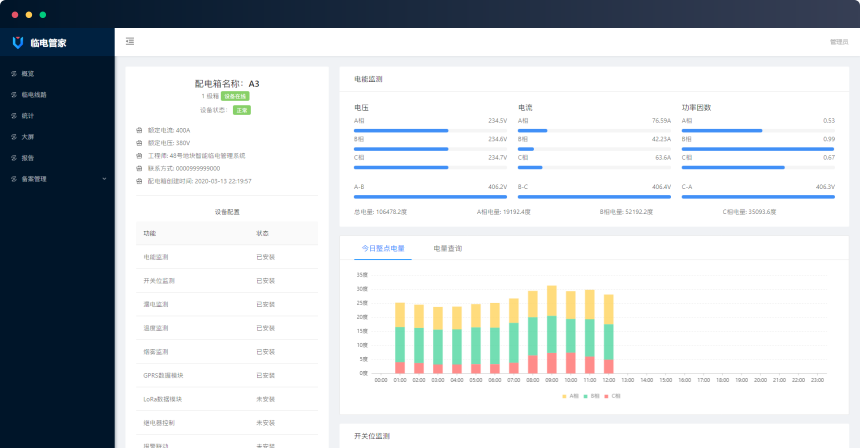
Task: Open 大屏 in the sidebar menu
Action: [57, 137]
